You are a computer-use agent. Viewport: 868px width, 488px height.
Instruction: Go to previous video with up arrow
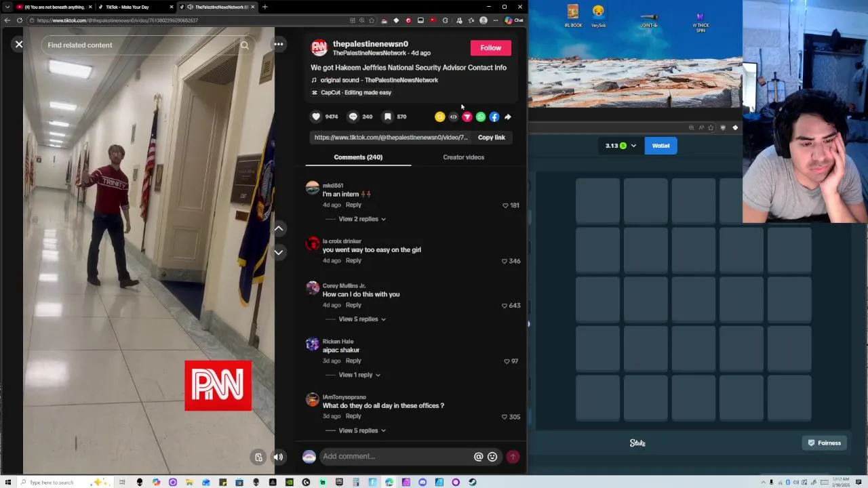[x=279, y=228]
